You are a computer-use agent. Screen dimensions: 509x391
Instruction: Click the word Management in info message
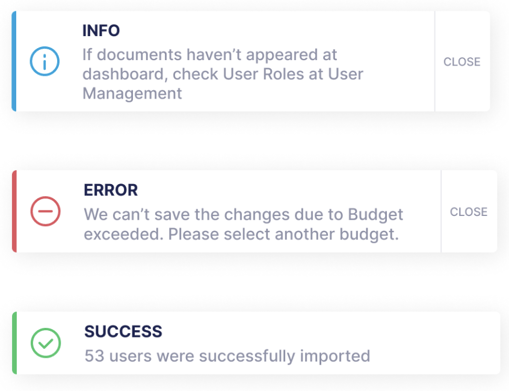pyautogui.click(x=132, y=94)
